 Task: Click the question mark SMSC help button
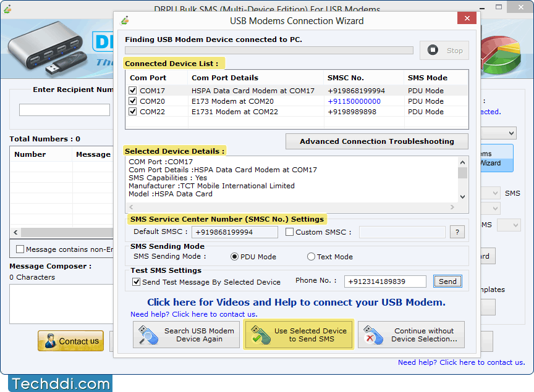point(457,232)
